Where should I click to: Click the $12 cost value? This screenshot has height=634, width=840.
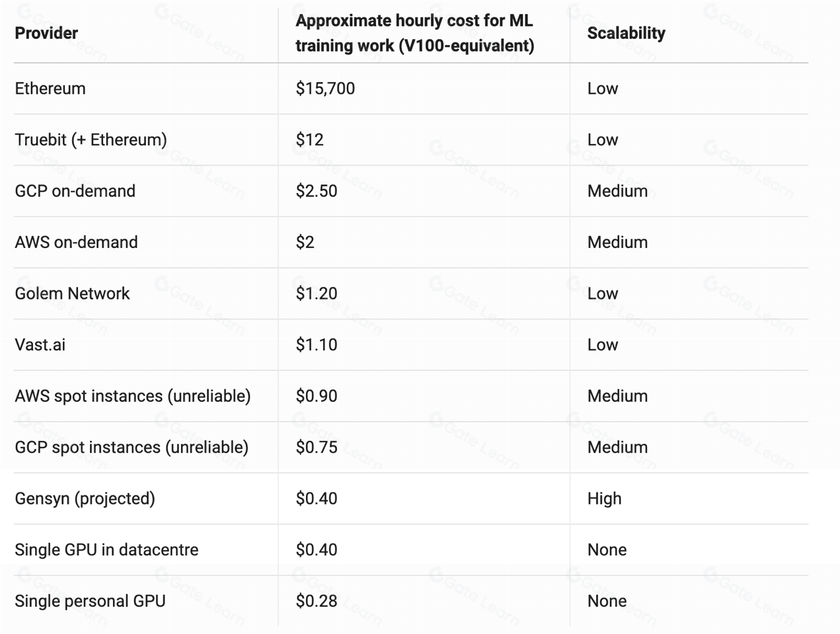tap(309, 139)
